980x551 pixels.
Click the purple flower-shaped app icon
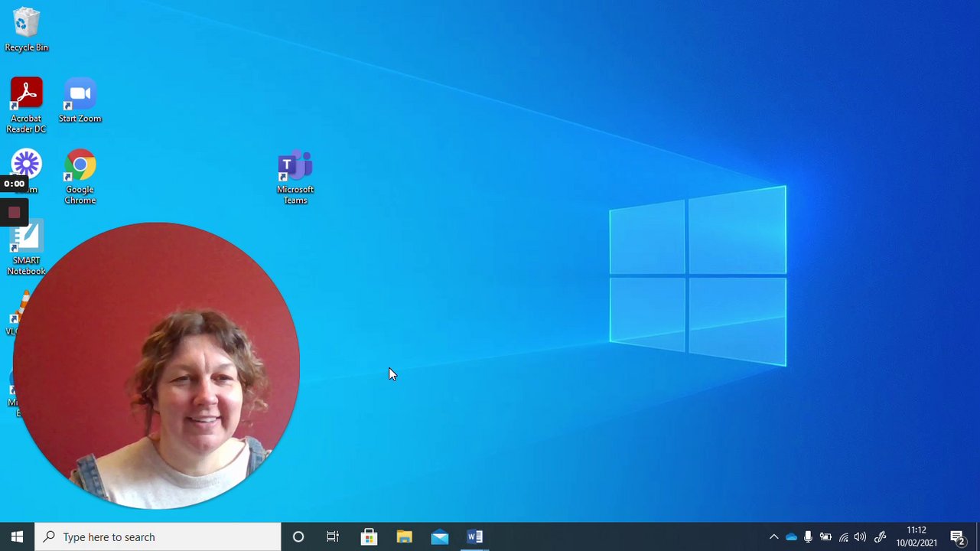27,163
